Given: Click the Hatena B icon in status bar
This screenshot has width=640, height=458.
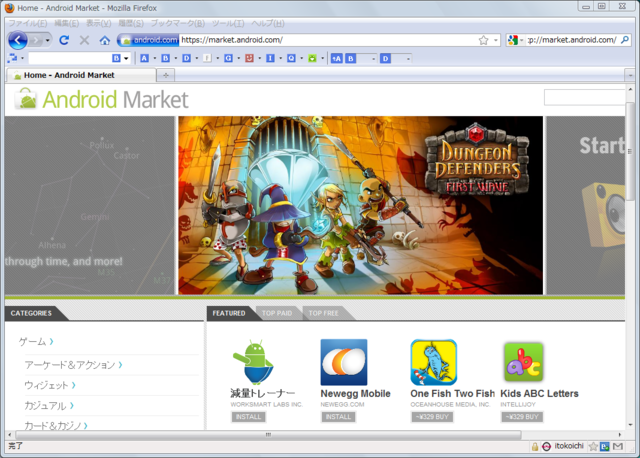Looking at the screenshot, I should [x=605, y=447].
